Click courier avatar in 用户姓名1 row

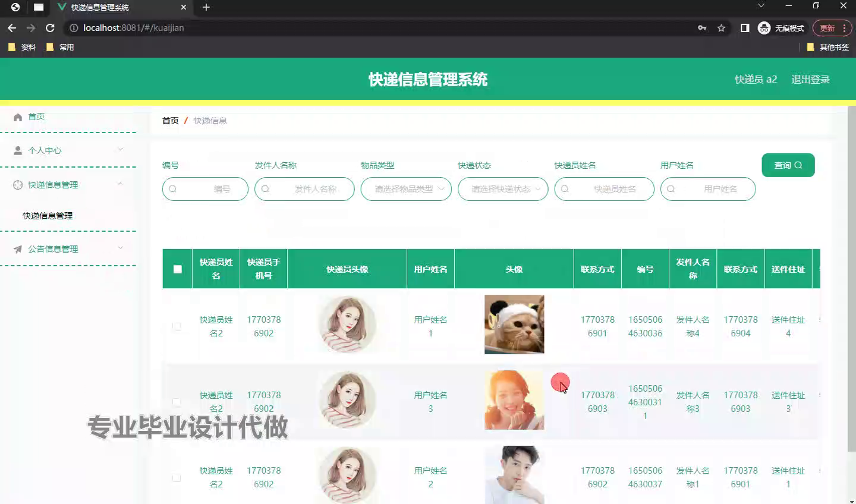point(347,325)
